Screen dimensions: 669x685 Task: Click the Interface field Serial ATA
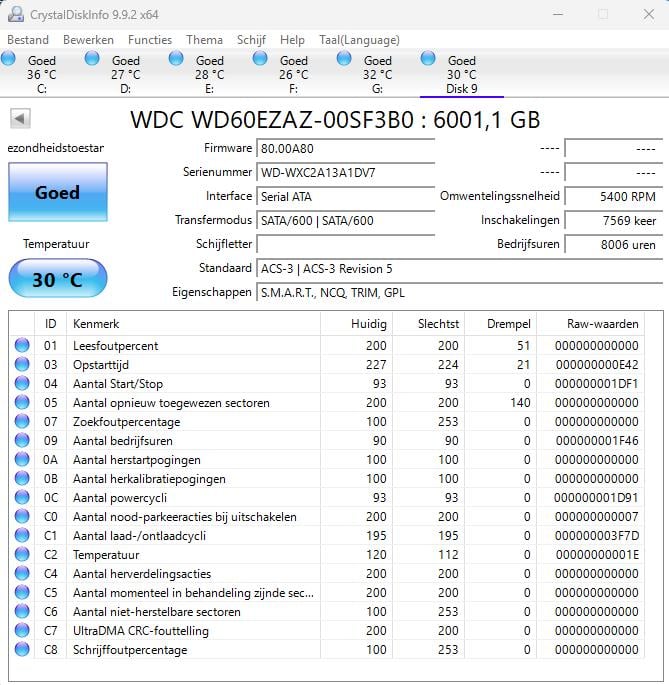[x=345, y=197]
